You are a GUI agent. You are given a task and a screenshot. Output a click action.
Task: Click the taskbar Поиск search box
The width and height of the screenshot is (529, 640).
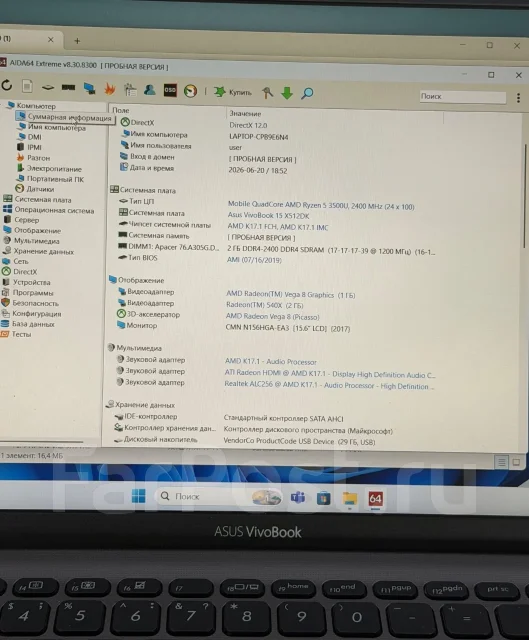(x=220, y=497)
